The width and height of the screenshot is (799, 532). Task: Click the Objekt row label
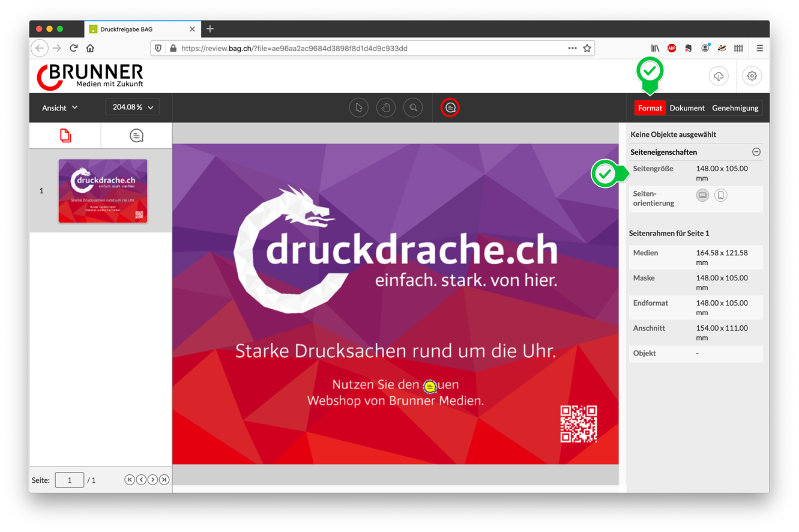pyautogui.click(x=645, y=353)
